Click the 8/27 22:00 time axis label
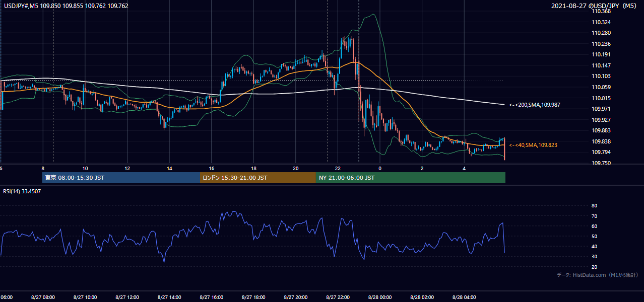The width and height of the screenshot is (644, 302). 338,297
